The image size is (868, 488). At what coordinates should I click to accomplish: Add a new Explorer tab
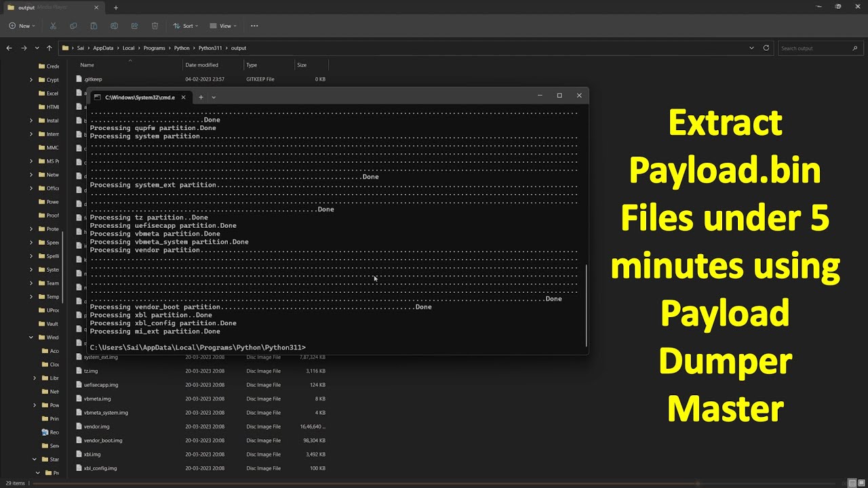pyautogui.click(x=116, y=7)
